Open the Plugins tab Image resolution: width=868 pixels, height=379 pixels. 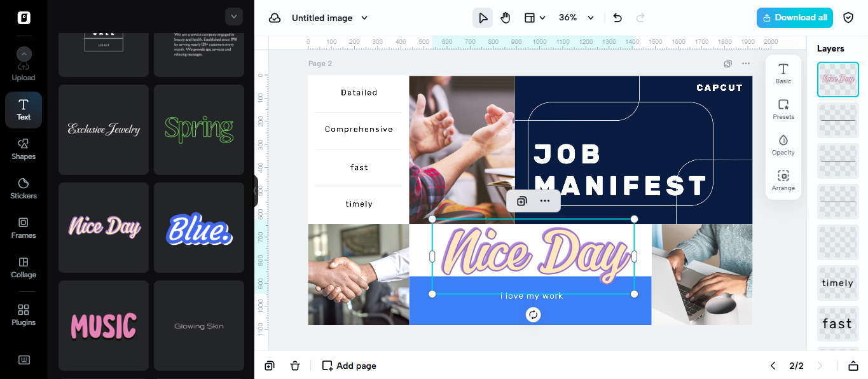pos(24,315)
